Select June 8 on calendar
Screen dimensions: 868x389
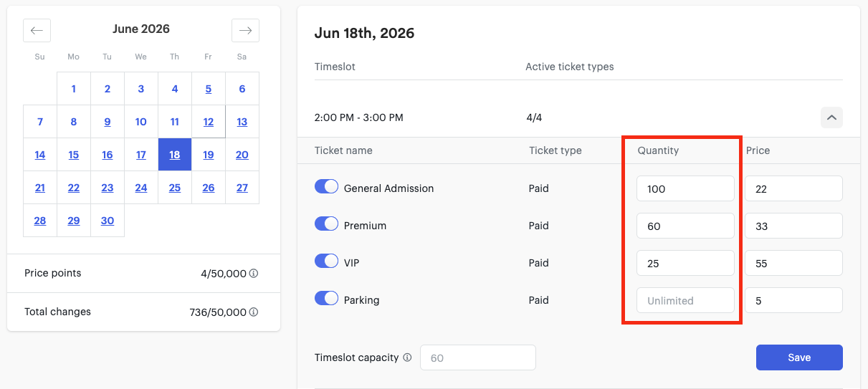[74, 122]
